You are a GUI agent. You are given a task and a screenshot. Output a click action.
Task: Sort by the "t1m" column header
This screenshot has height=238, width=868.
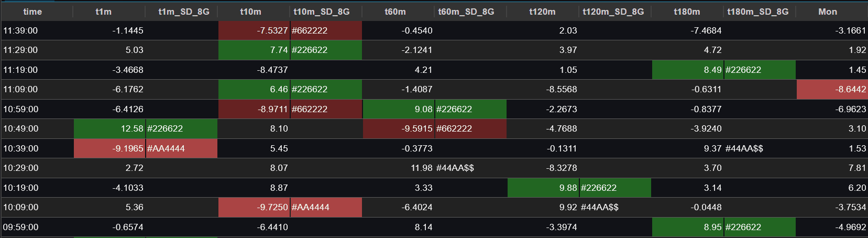(x=103, y=12)
